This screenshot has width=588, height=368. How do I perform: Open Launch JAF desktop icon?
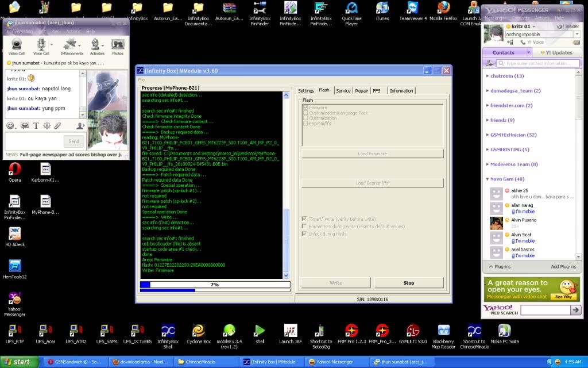290,334
